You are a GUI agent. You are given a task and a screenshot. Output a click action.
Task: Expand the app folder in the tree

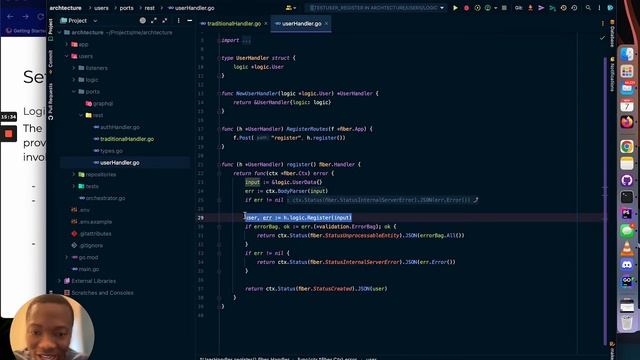click(67, 44)
